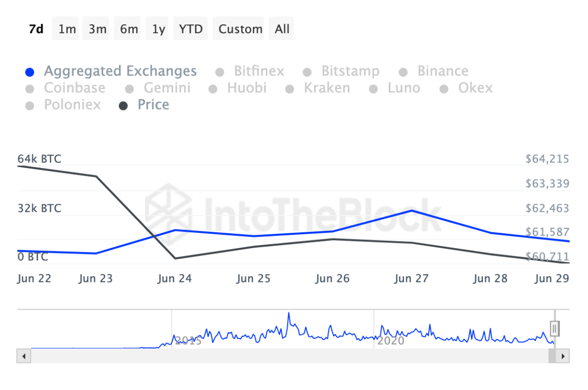Select the 7d time range
This screenshot has width=588, height=390.
coord(36,29)
